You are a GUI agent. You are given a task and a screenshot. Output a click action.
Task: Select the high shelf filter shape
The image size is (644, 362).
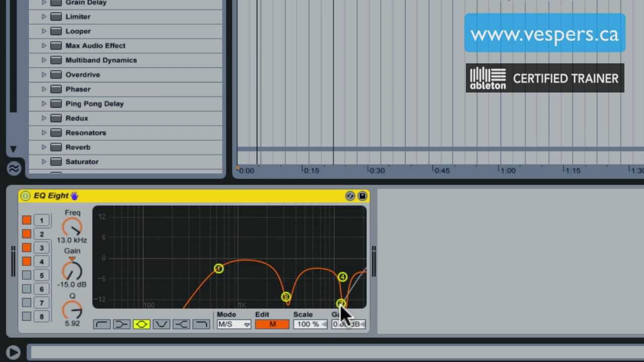(x=181, y=324)
